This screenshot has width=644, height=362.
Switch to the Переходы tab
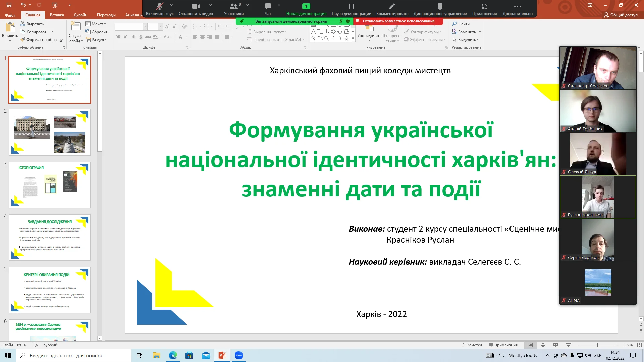pyautogui.click(x=106, y=15)
